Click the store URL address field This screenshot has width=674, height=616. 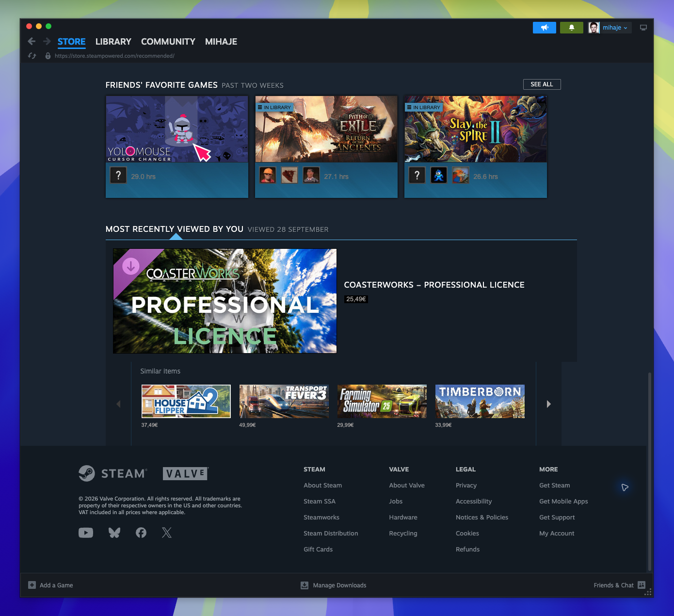(114, 56)
